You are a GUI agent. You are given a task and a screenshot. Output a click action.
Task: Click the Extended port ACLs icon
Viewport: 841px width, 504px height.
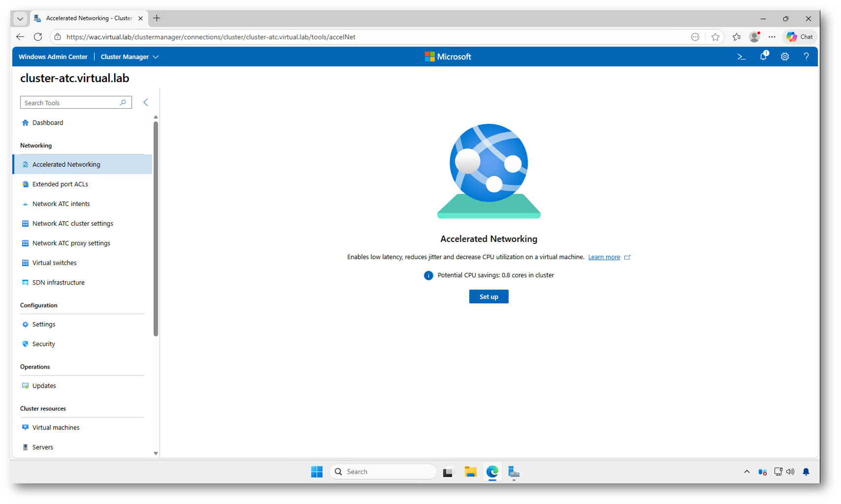point(25,184)
